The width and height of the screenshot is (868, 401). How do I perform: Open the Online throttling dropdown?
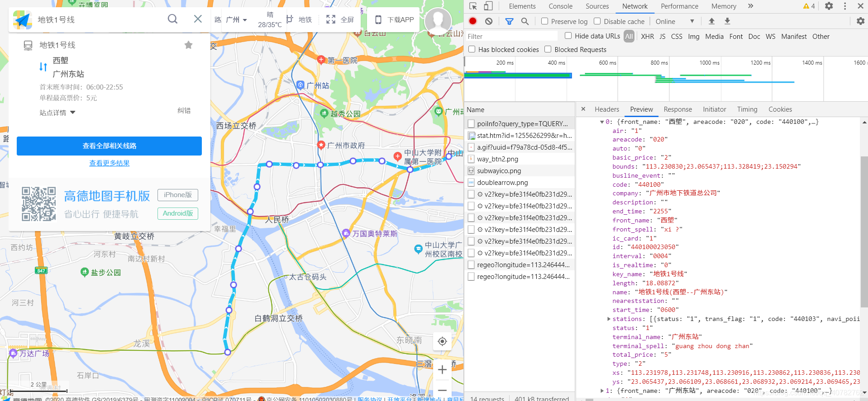click(x=674, y=21)
